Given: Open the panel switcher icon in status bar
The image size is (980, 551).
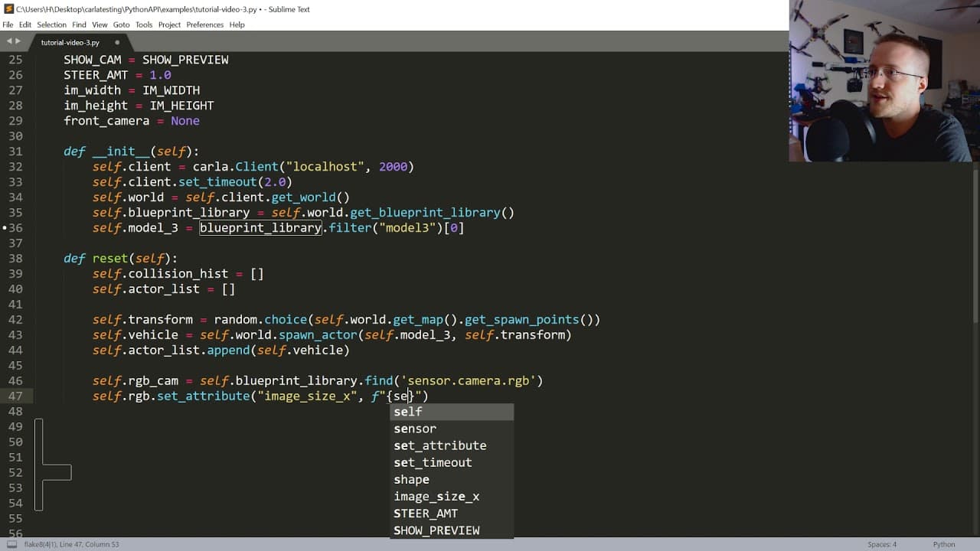Looking at the screenshot, I should [x=11, y=544].
